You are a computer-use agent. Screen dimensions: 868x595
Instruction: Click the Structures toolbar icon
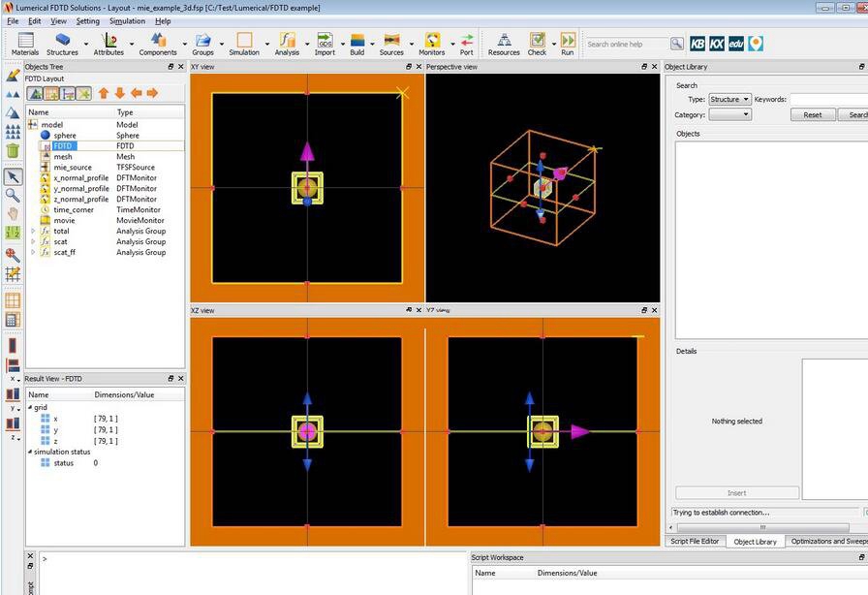[62, 44]
